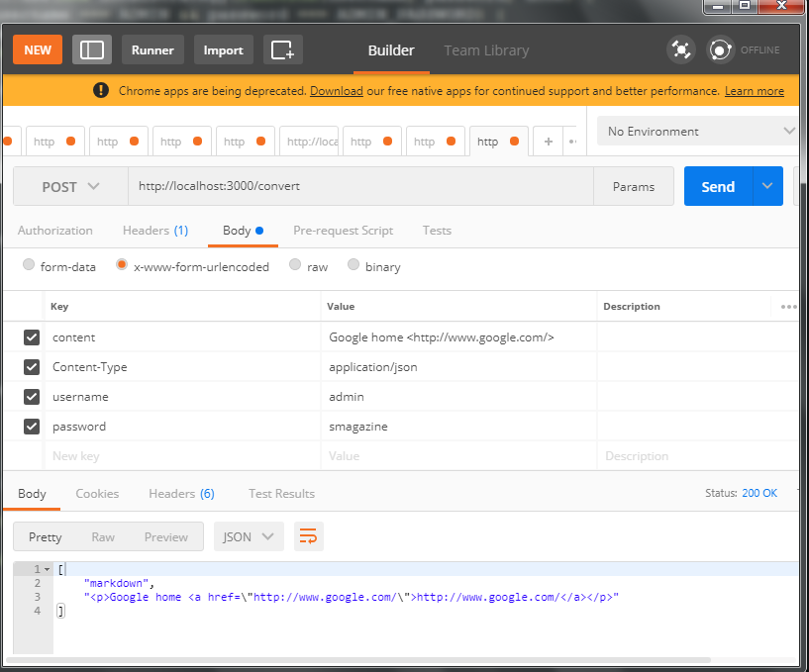Switch response view to Pretty
Image resolution: width=809 pixels, height=672 pixels.
[x=46, y=536]
